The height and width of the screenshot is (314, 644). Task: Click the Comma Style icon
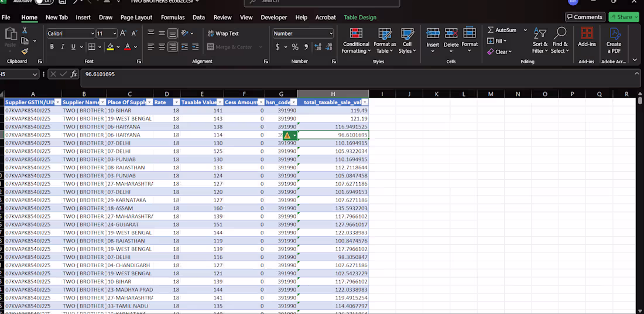click(306, 47)
